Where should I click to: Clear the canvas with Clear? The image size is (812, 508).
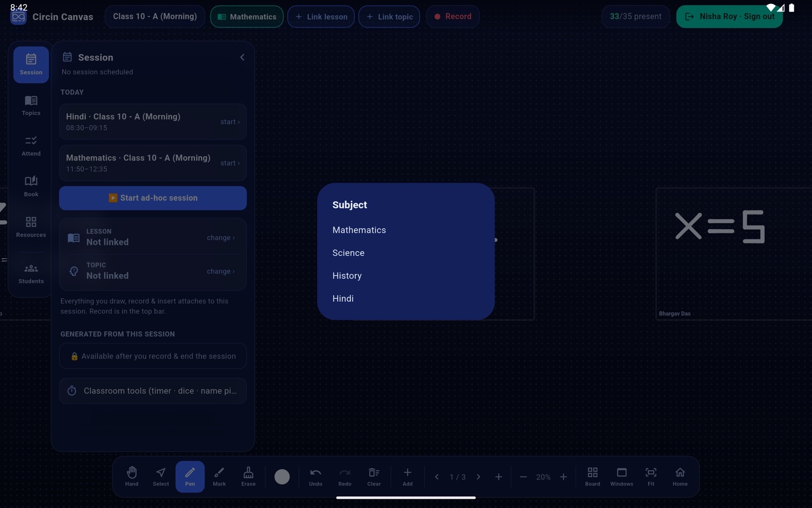[x=374, y=477]
